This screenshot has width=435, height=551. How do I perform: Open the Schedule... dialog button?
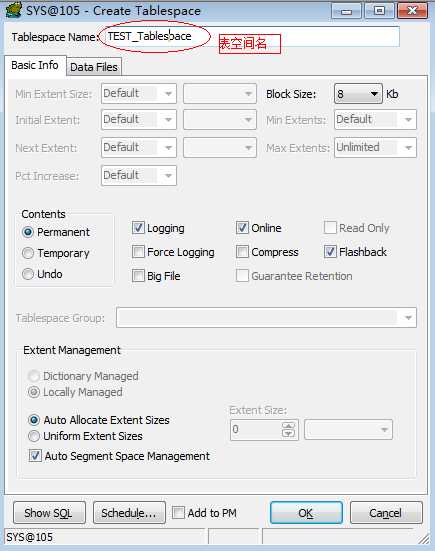coord(129,513)
